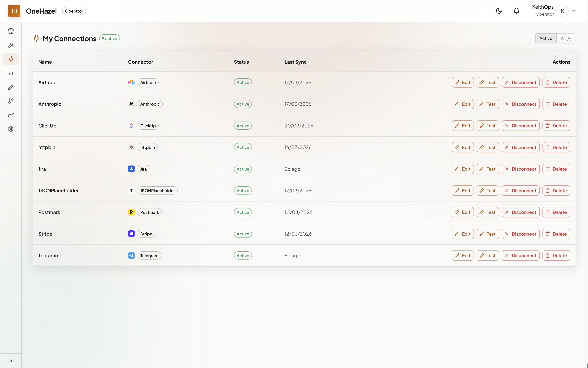The image size is (588, 368).
Task: Delete the Postmark connection
Action: click(x=556, y=212)
